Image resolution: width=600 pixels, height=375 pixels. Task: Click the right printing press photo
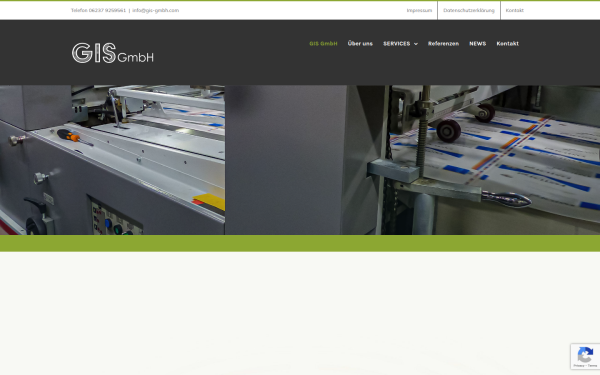click(412, 160)
